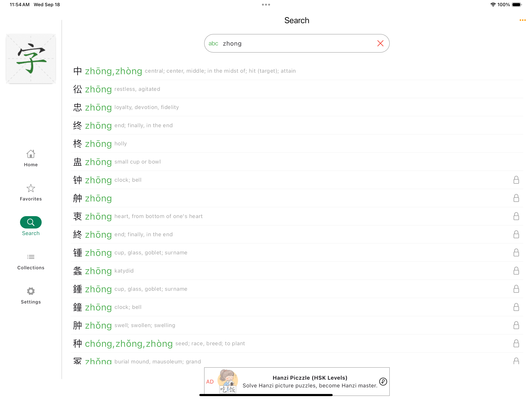Open 柊 holly entry

point(297,144)
